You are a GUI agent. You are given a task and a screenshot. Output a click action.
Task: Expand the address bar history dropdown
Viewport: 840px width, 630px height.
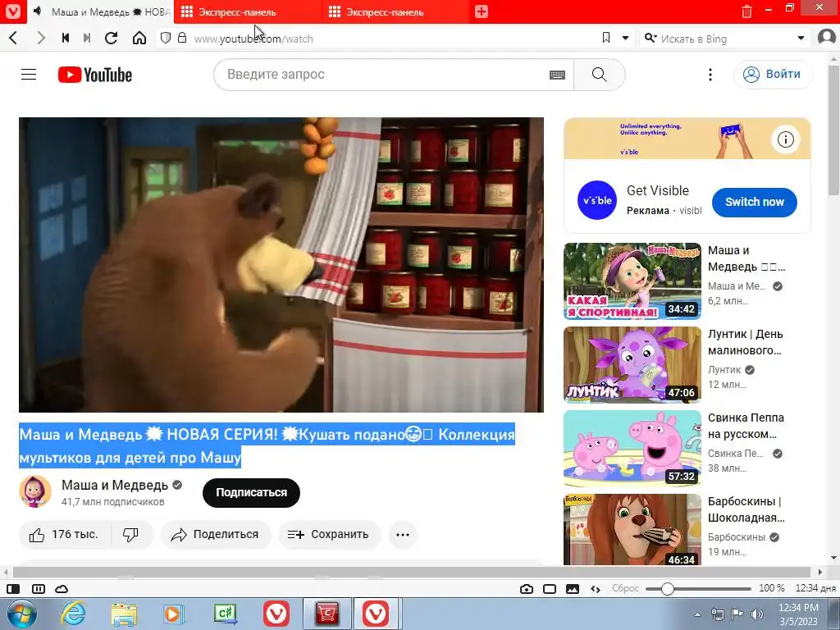625,38
